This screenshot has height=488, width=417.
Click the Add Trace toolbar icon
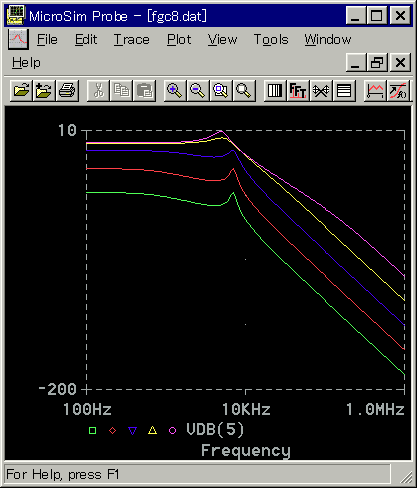[375, 90]
